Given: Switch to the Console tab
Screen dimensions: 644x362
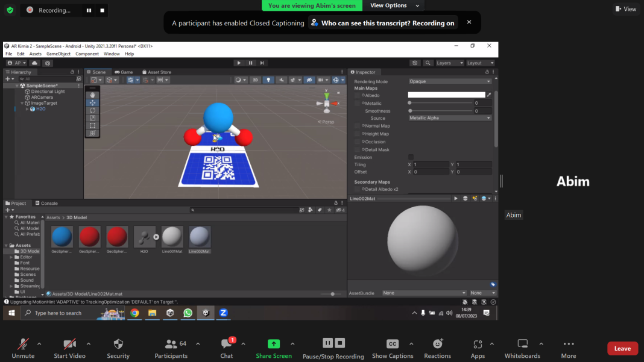Looking at the screenshot, I should (46, 203).
